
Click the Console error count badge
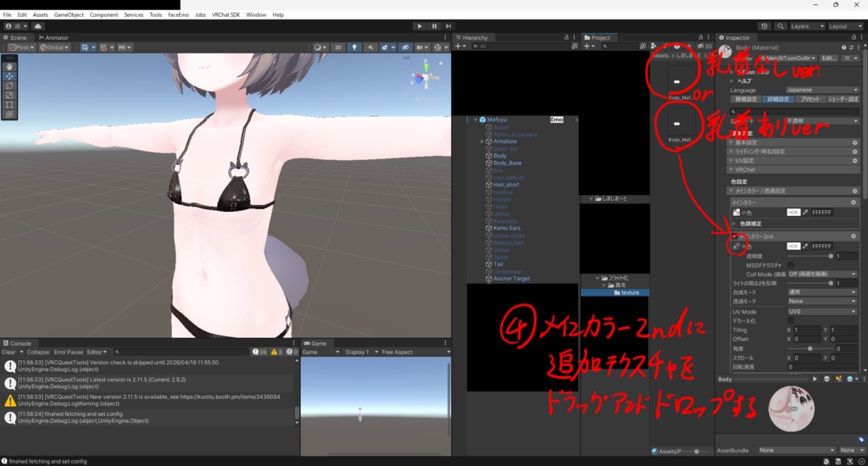[292, 352]
